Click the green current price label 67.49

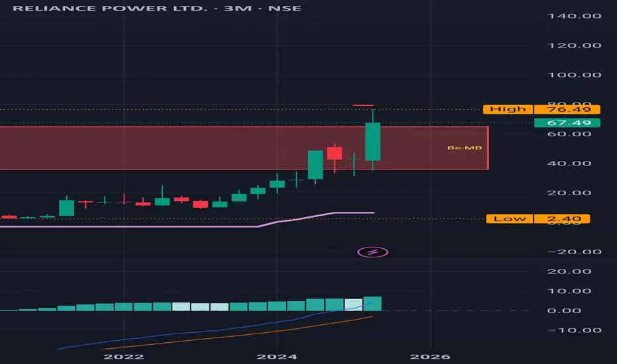567,123
